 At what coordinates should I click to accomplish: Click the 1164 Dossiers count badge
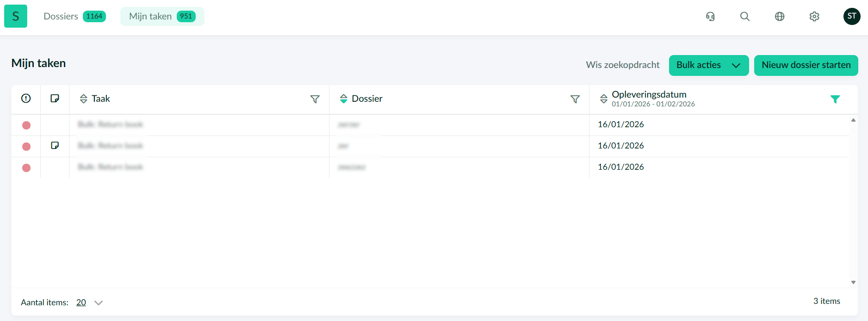coord(94,16)
